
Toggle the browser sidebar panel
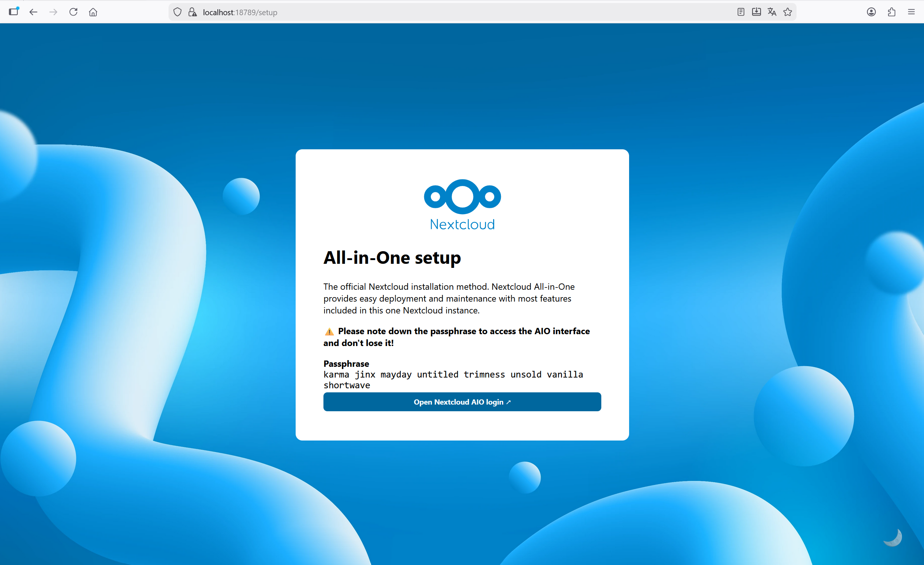coord(13,11)
